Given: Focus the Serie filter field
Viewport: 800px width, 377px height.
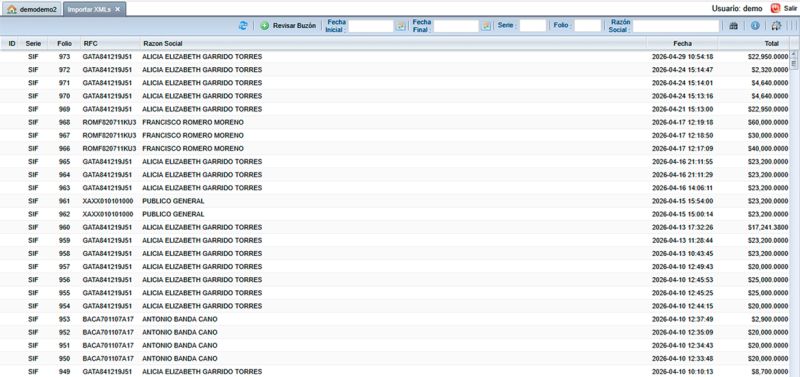Looking at the screenshot, I should [x=533, y=26].
